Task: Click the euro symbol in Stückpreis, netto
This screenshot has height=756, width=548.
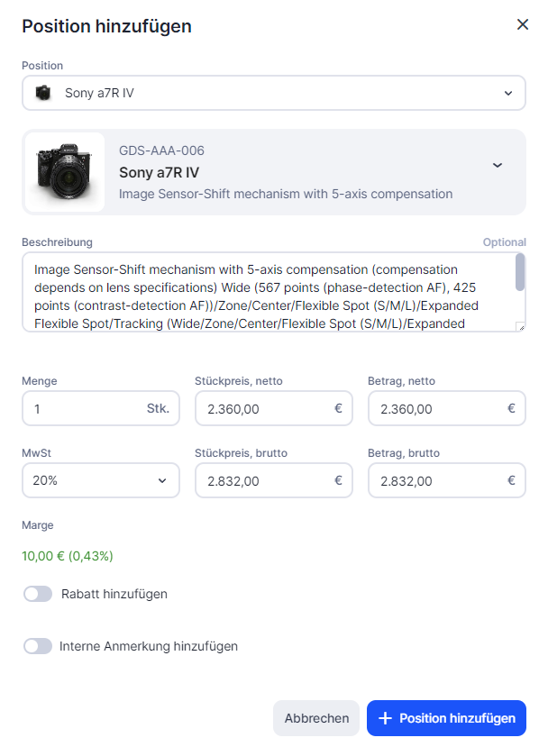Action: (338, 408)
